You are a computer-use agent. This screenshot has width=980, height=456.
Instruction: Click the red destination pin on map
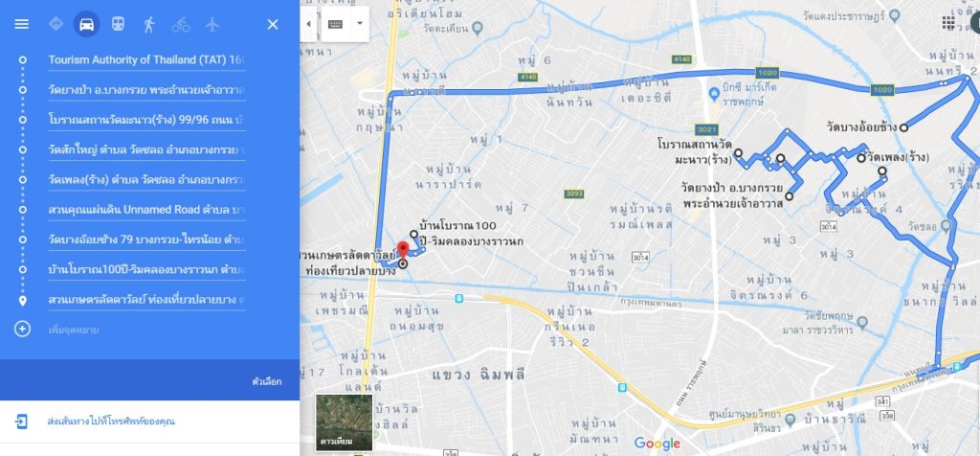click(x=403, y=249)
